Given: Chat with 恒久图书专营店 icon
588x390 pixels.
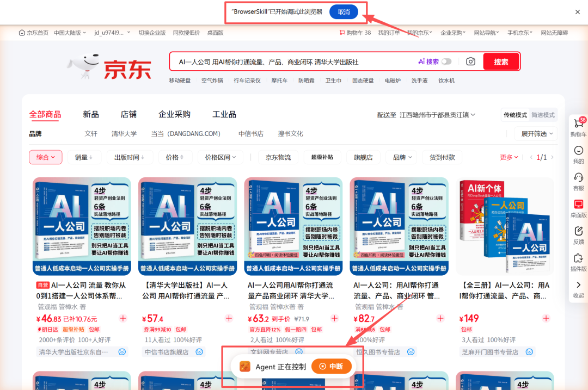Looking at the screenshot, I should point(411,352).
